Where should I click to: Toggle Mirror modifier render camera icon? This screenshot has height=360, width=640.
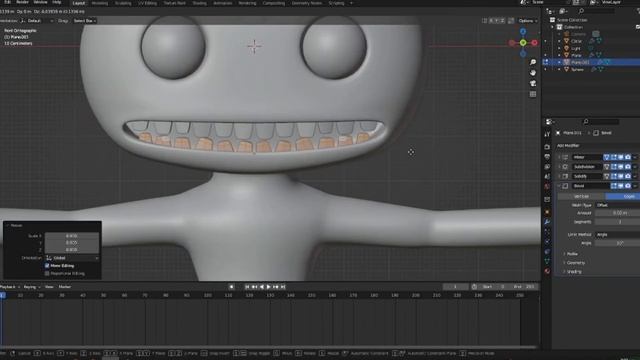coord(628,157)
